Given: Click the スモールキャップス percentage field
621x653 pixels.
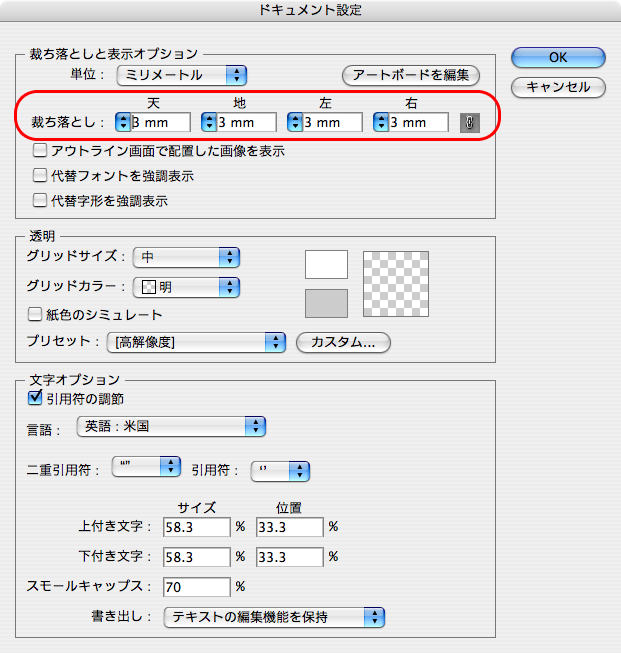Looking at the screenshot, I should click(197, 587).
